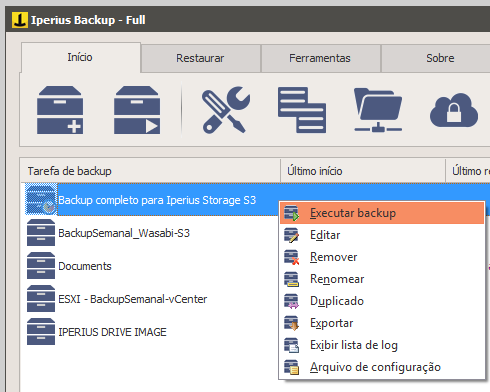Click the icon next to Renomear
This screenshot has width=490, height=392.
[x=292, y=279]
